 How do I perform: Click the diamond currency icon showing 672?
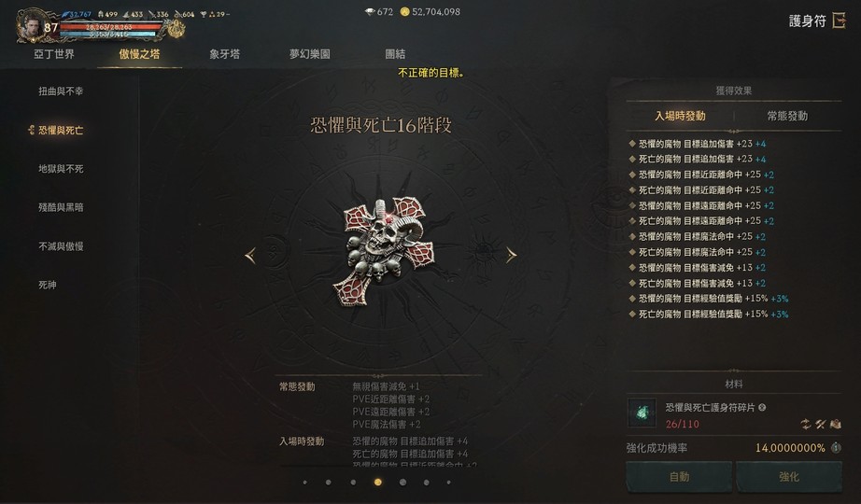pos(370,11)
